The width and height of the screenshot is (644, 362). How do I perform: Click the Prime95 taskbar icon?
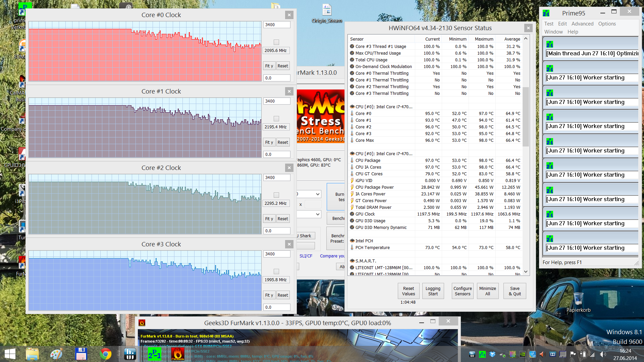tap(155, 354)
